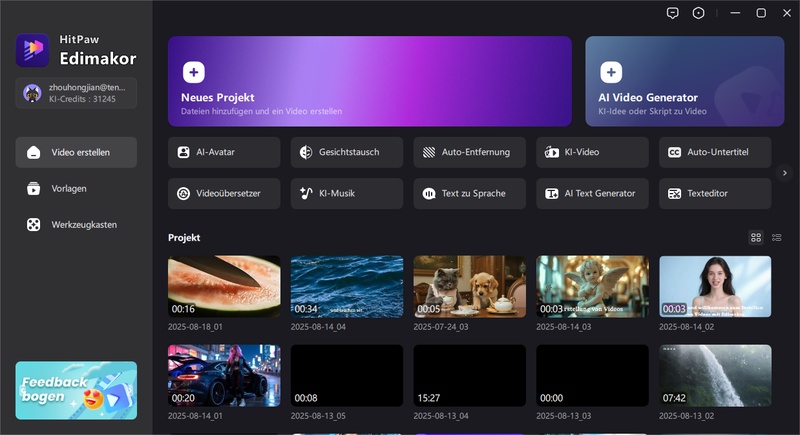Screen dimensions: 800x435
Task: Open the AI Text Generator button
Action: [592, 193]
